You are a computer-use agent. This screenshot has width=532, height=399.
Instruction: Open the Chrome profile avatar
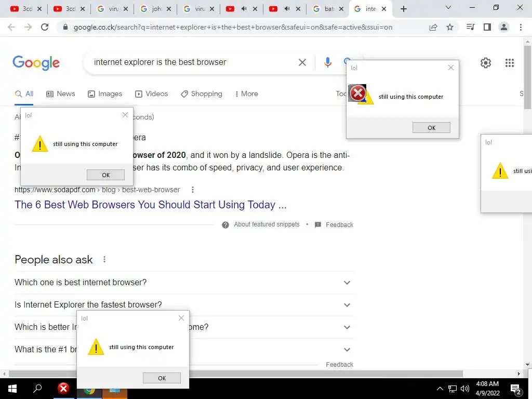tap(504, 27)
